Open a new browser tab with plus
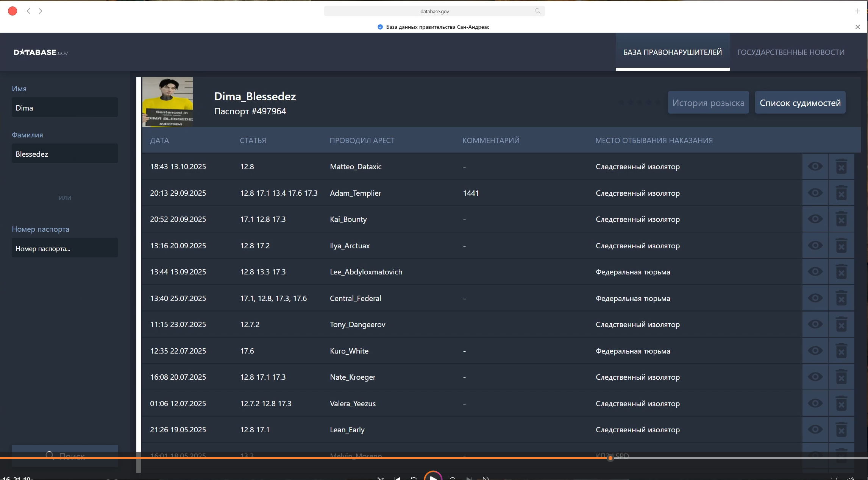The image size is (868, 480). pos(857,11)
